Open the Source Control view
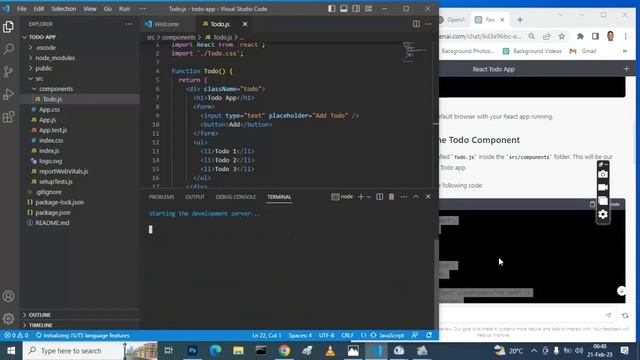This screenshot has height=360, width=640. (8, 71)
